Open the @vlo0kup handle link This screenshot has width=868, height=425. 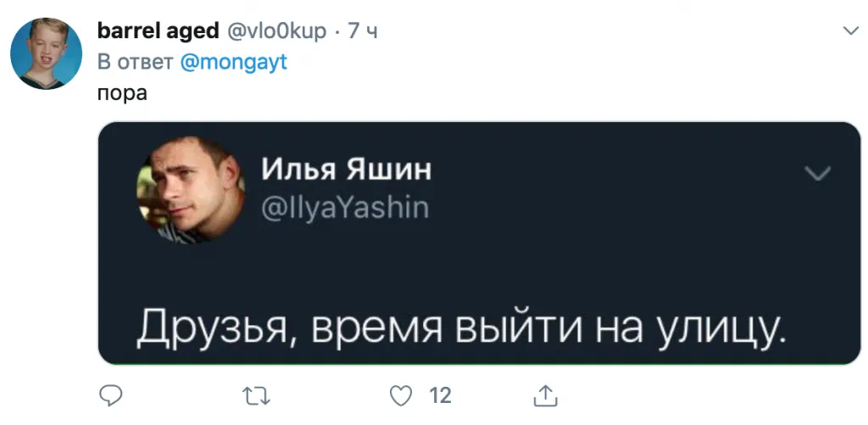tap(276, 31)
